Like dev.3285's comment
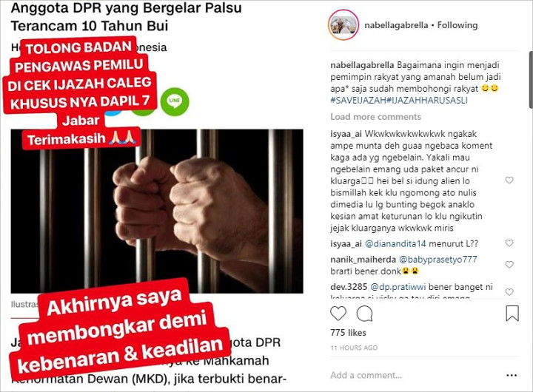Viewport: 533px width, 392px height. (509, 292)
